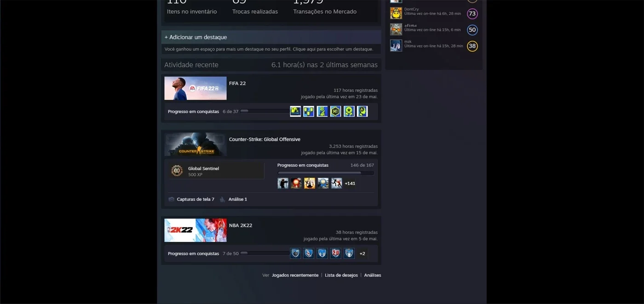Open the Jogados recentemente link
Screen dimensions: 644x304
(x=295, y=275)
